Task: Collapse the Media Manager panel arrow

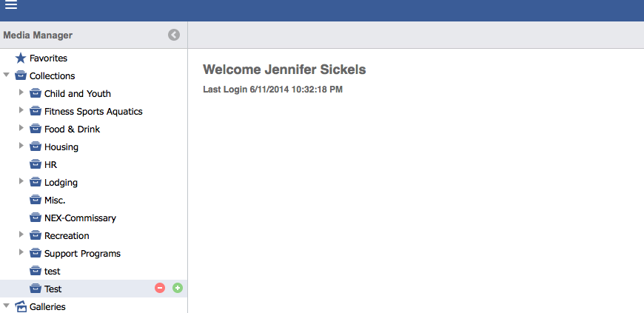Action: point(174,35)
